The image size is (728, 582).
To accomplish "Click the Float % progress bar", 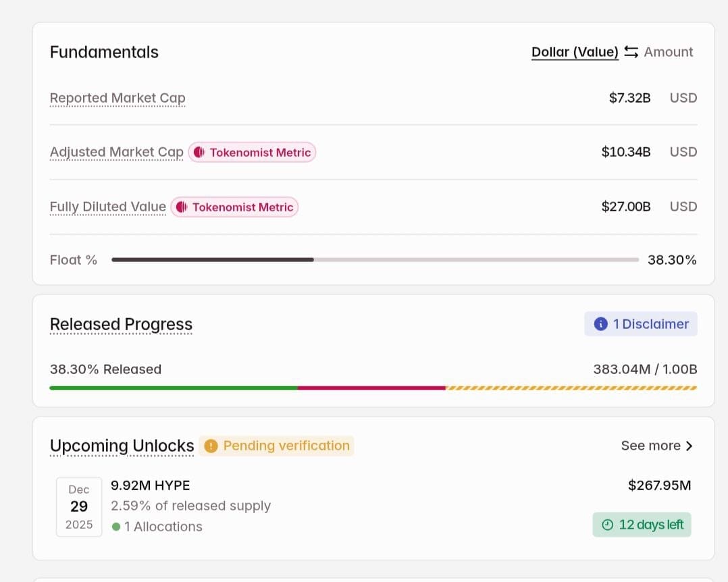I will coord(375,260).
